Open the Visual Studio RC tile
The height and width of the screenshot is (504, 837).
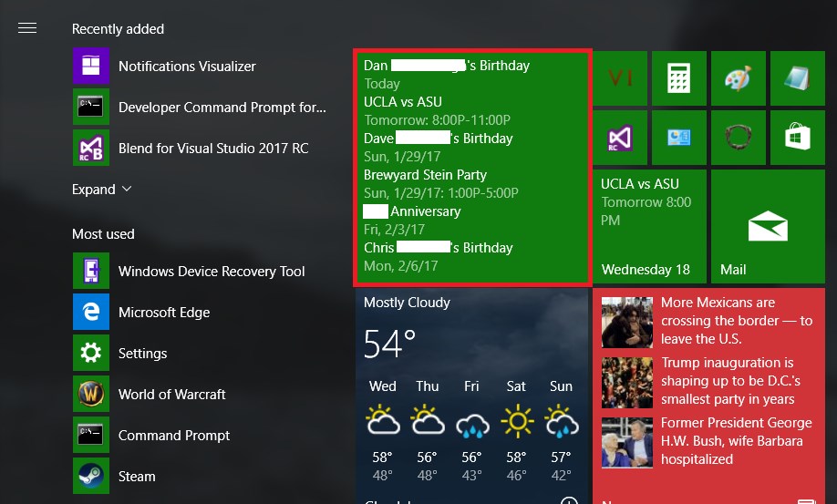click(x=620, y=138)
